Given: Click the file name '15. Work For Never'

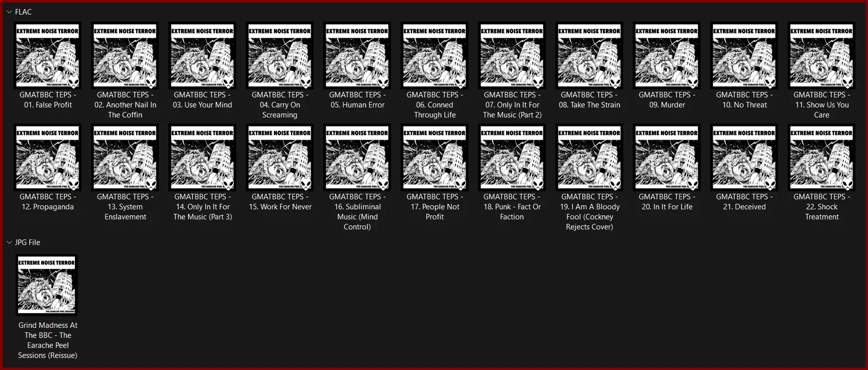Looking at the screenshot, I should coord(280,202).
